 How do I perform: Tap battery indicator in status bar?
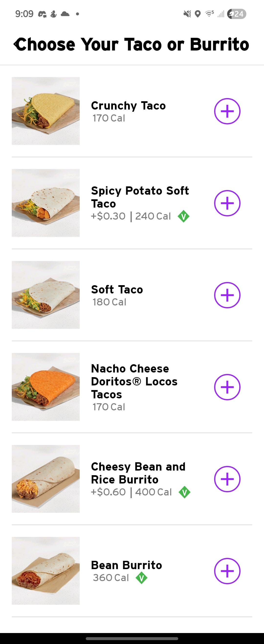(236, 14)
